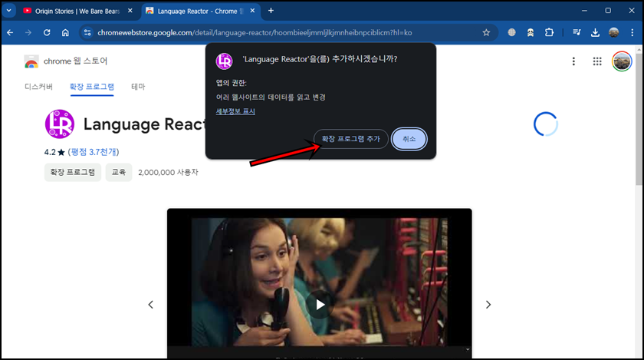644x360 pixels.
Task: Click the chrome 웹 스토어 logo
Action: (x=66, y=61)
